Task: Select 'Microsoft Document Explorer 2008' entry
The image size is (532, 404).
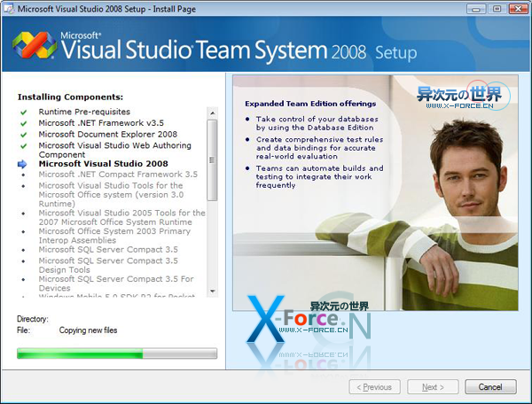Action: [x=108, y=134]
